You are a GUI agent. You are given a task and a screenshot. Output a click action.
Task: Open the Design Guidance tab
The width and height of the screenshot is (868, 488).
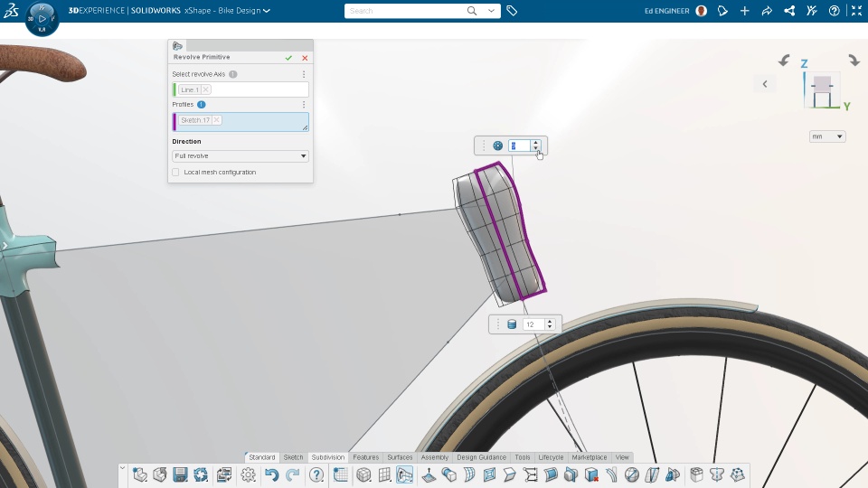point(482,457)
